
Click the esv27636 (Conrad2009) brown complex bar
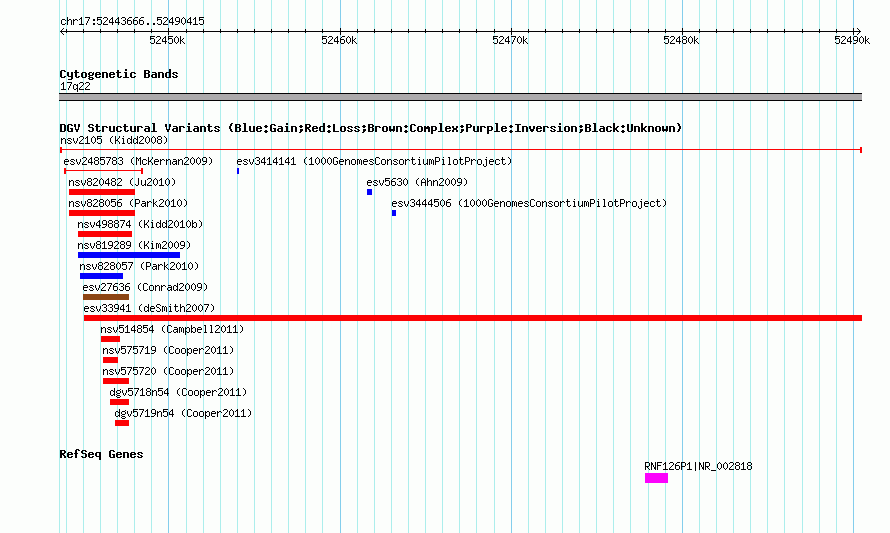pos(106,297)
